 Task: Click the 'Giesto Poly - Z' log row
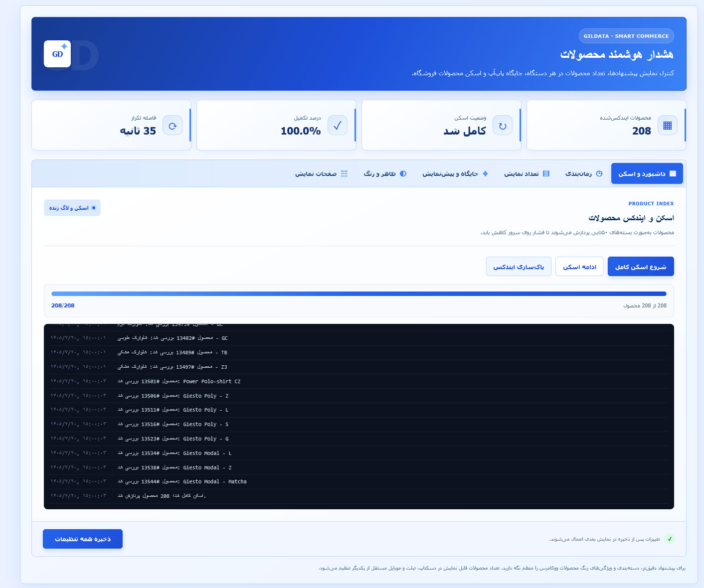(x=359, y=396)
